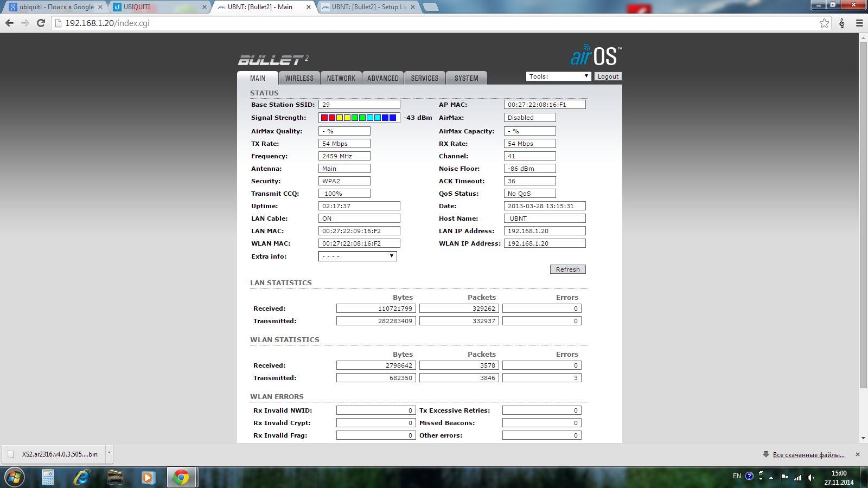Click the Security WPA2 field
Image resolution: width=868 pixels, height=488 pixels.
tap(344, 181)
